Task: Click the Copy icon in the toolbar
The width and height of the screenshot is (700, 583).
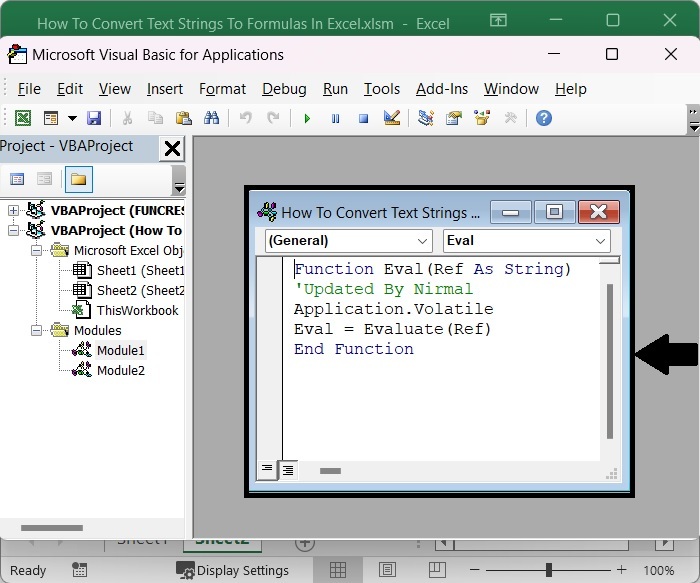Action: point(155,118)
